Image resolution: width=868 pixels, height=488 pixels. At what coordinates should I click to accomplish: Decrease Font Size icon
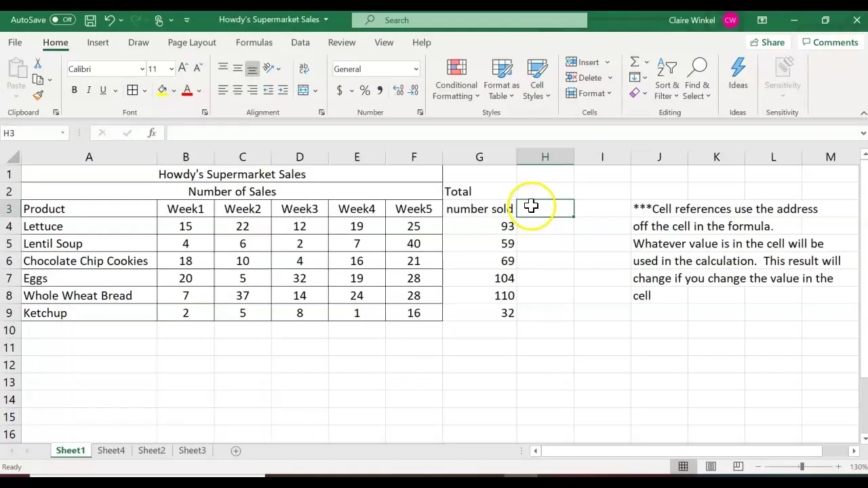pyautogui.click(x=197, y=68)
